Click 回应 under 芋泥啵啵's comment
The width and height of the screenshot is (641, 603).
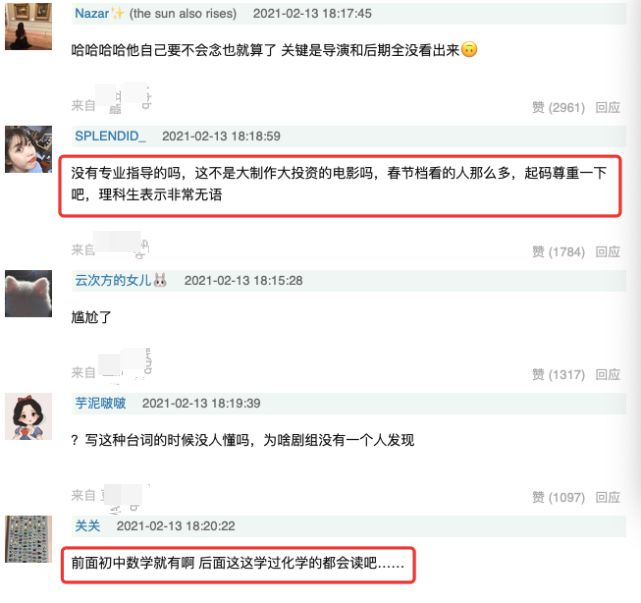pyautogui.click(x=608, y=498)
